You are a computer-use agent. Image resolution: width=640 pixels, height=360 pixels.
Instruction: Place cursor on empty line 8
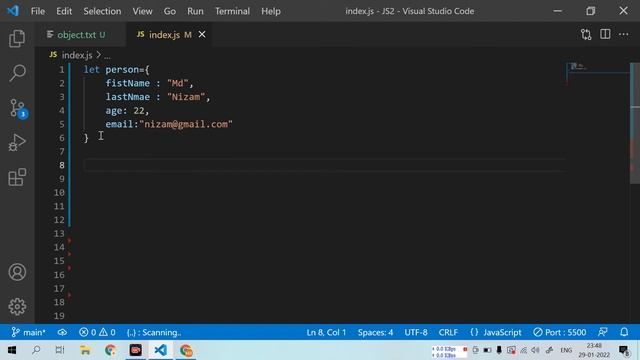click(x=324, y=165)
